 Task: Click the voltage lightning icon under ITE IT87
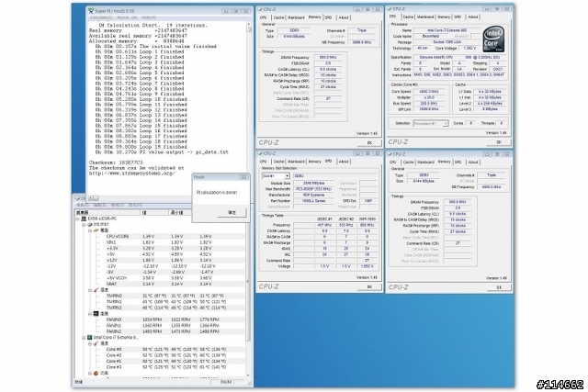pos(96,230)
